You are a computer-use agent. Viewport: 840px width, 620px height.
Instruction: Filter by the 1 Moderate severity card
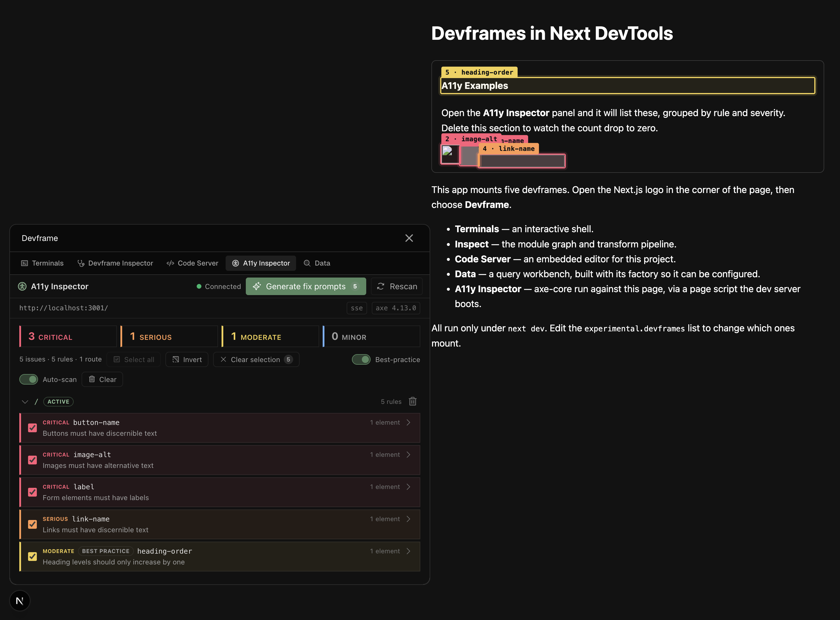pyautogui.click(x=270, y=336)
